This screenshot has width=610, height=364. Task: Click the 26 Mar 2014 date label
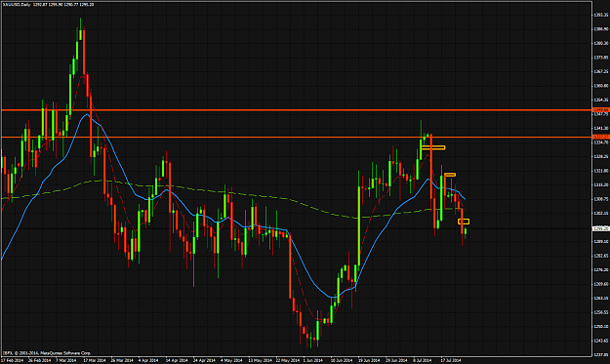(x=122, y=360)
